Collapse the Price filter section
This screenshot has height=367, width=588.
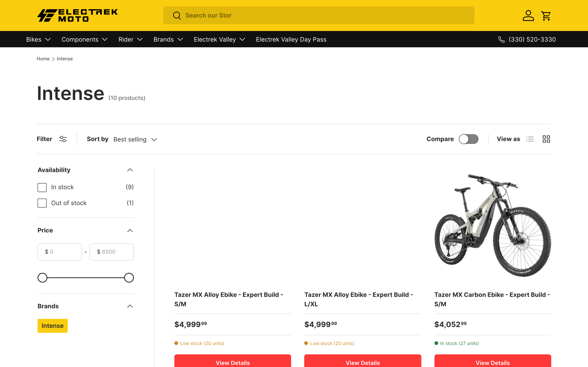(x=130, y=231)
